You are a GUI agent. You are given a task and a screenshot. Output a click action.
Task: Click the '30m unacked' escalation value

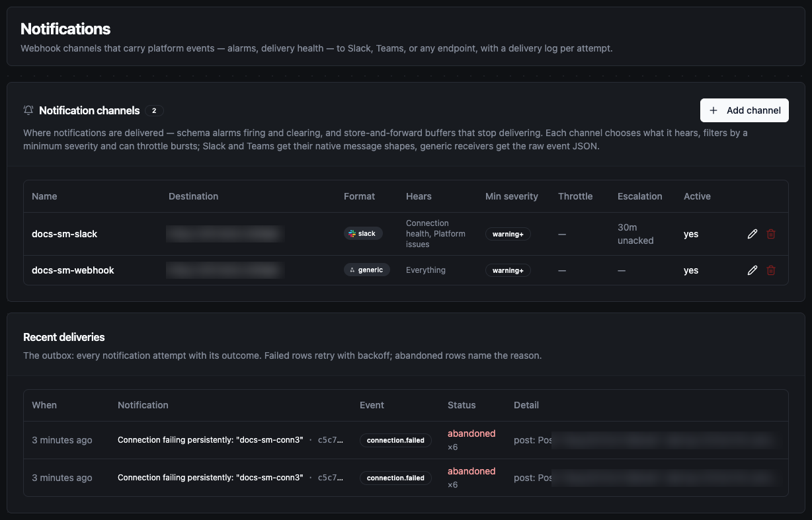pos(635,234)
